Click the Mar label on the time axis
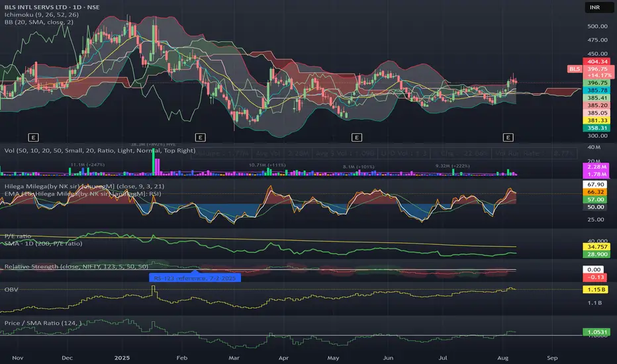The width and height of the screenshot is (617, 364). click(x=234, y=357)
